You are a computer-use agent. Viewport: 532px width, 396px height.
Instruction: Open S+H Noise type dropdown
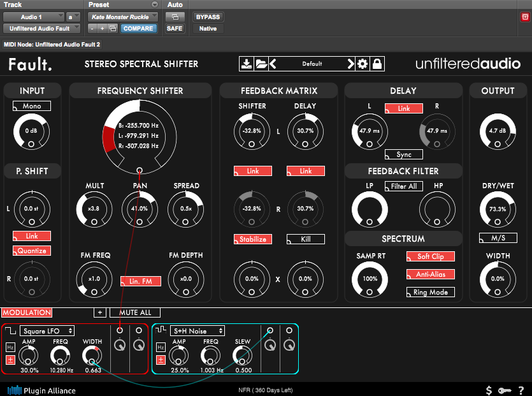click(198, 331)
